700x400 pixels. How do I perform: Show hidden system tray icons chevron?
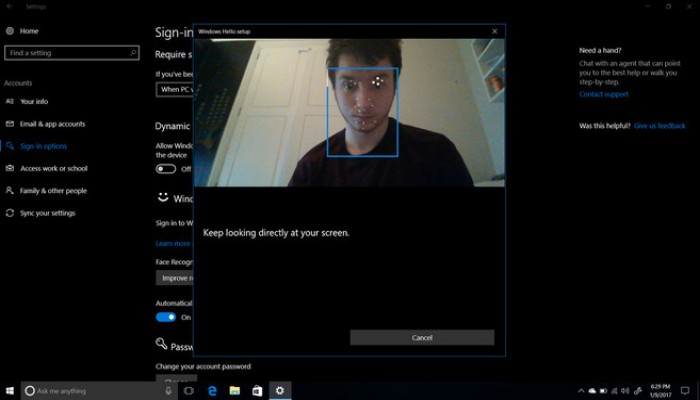coord(581,391)
